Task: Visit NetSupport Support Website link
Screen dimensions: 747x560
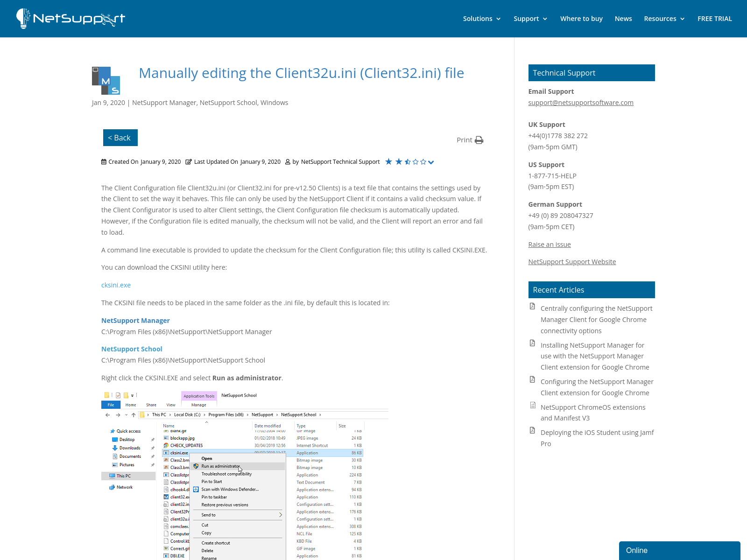Action: (572, 262)
